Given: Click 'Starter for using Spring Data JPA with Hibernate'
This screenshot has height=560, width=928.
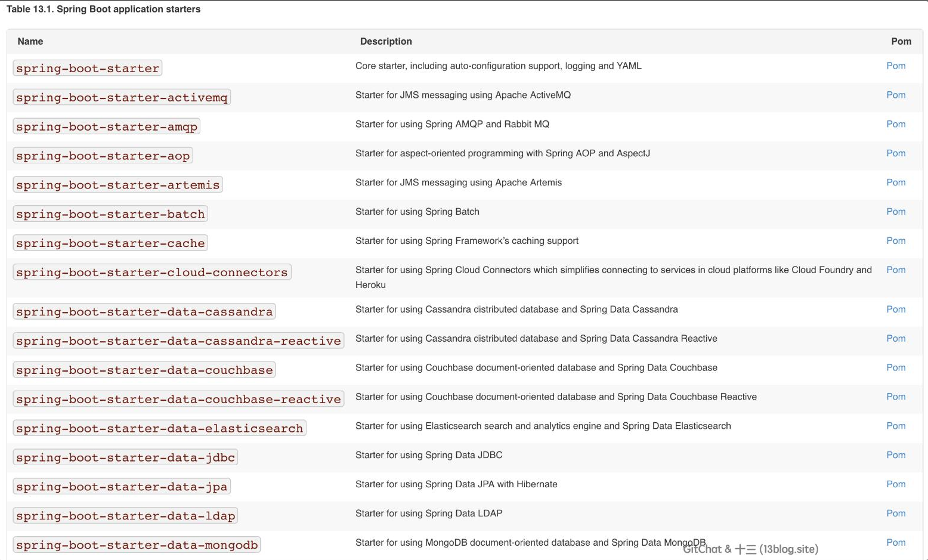Looking at the screenshot, I should [456, 485].
